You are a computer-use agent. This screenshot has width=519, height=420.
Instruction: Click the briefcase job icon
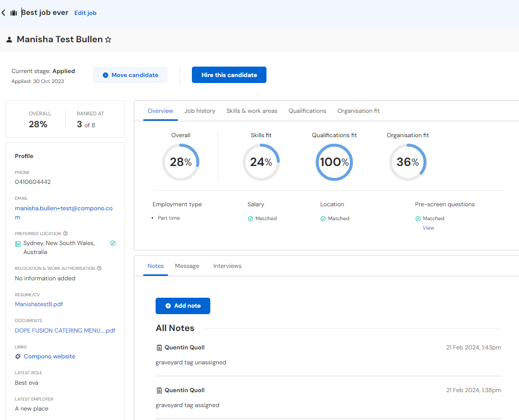coord(13,13)
